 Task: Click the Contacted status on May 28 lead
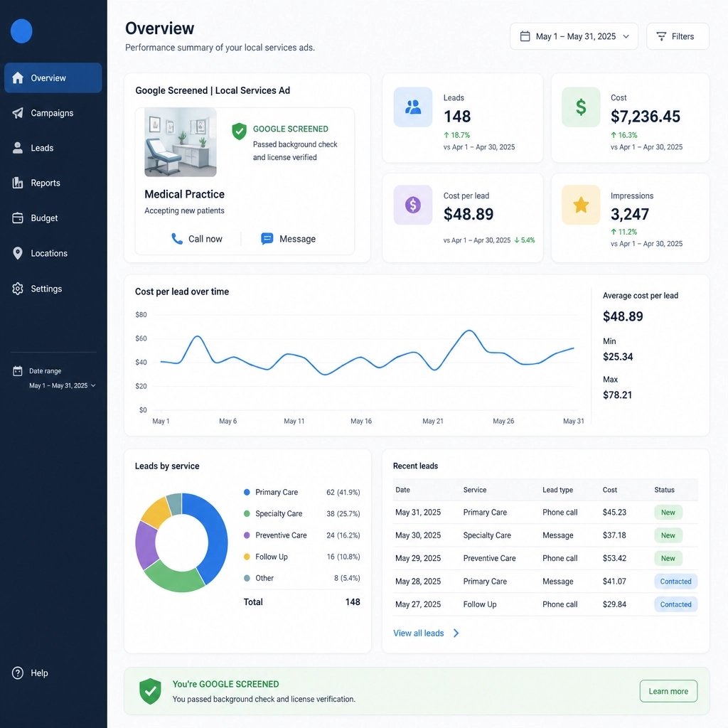675,582
